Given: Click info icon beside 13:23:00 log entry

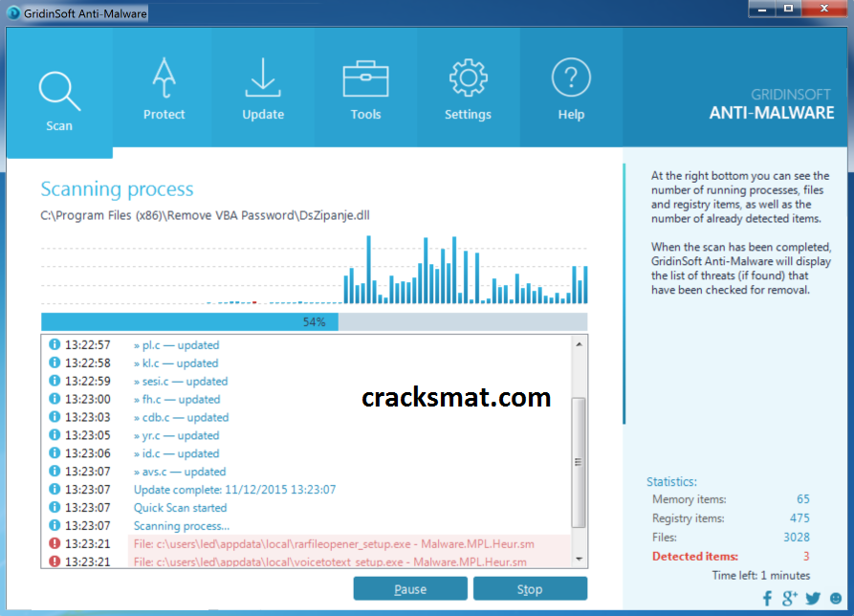Looking at the screenshot, I should click(x=55, y=399).
